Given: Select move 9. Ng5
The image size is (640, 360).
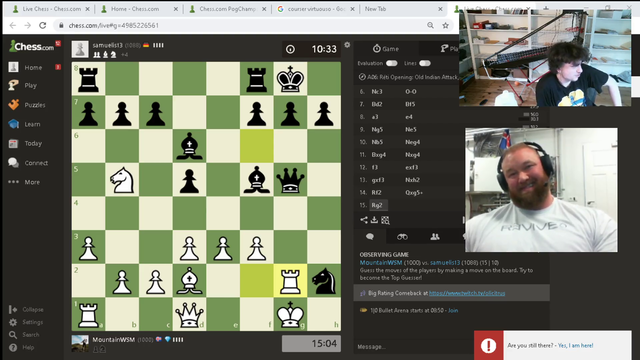Looking at the screenshot, I should pyautogui.click(x=377, y=129).
